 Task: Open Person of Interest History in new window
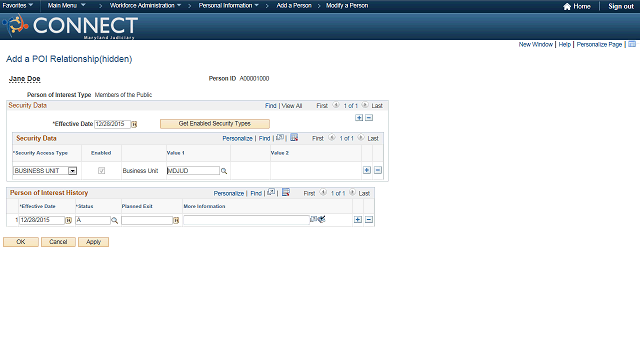coord(271,192)
